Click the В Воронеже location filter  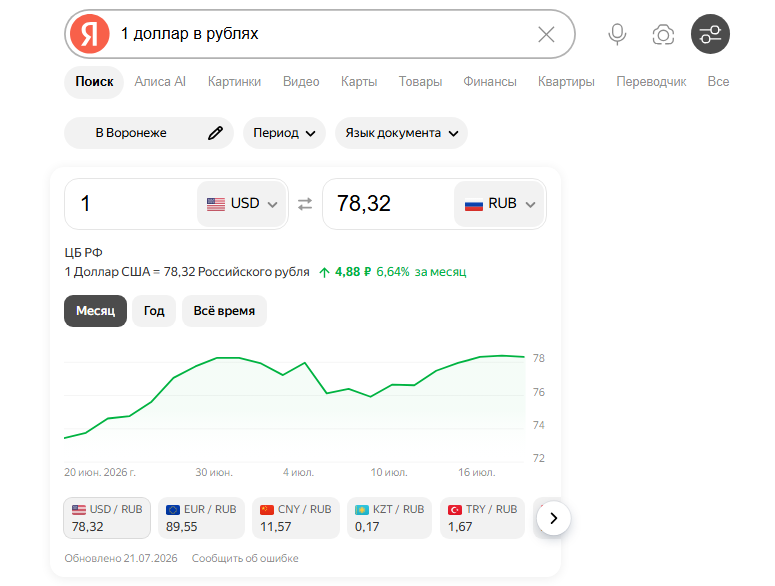(149, 133)
